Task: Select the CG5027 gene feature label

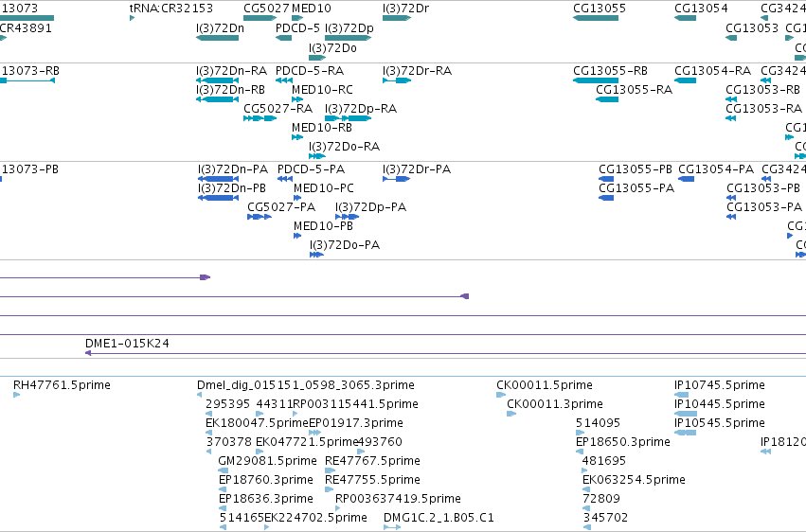Action: (x=266, y=9)
